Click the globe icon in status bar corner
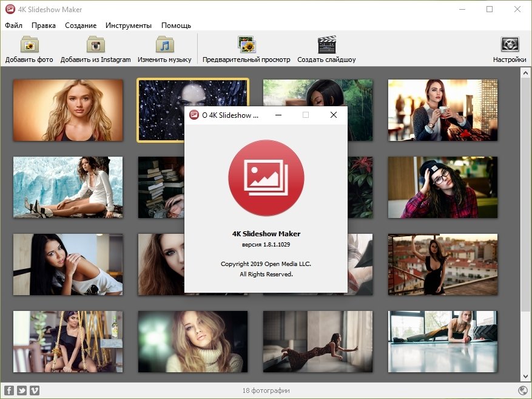Image resolution: width=532 pixels, height=399 pixels. [524, 390]
